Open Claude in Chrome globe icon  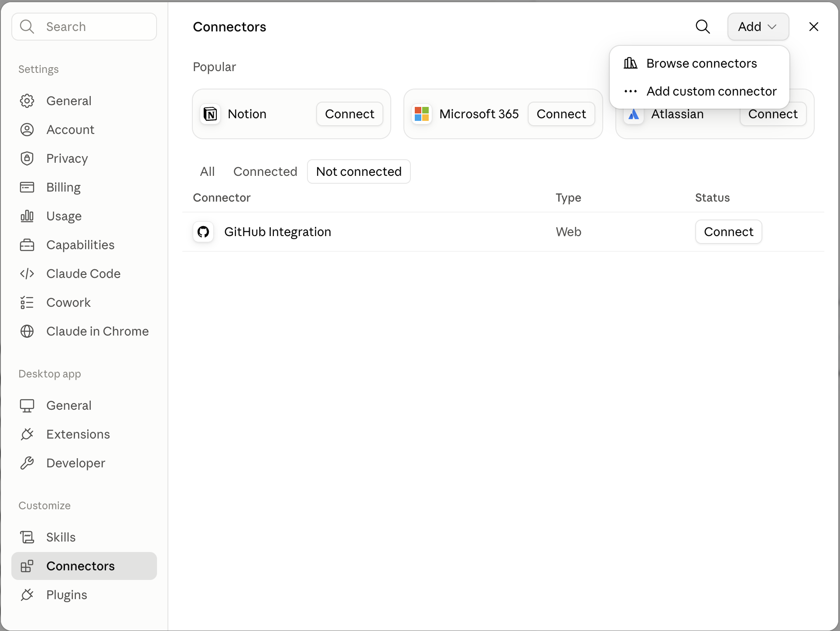(27, 331)
